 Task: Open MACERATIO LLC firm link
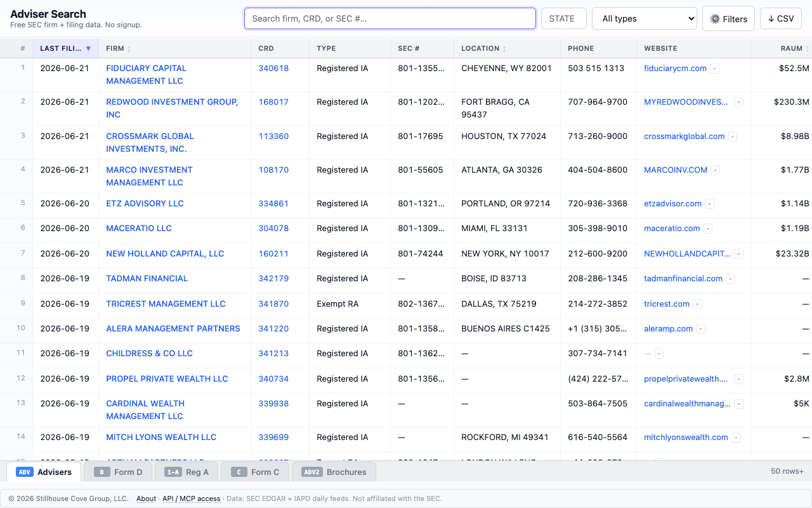point(139,228)
